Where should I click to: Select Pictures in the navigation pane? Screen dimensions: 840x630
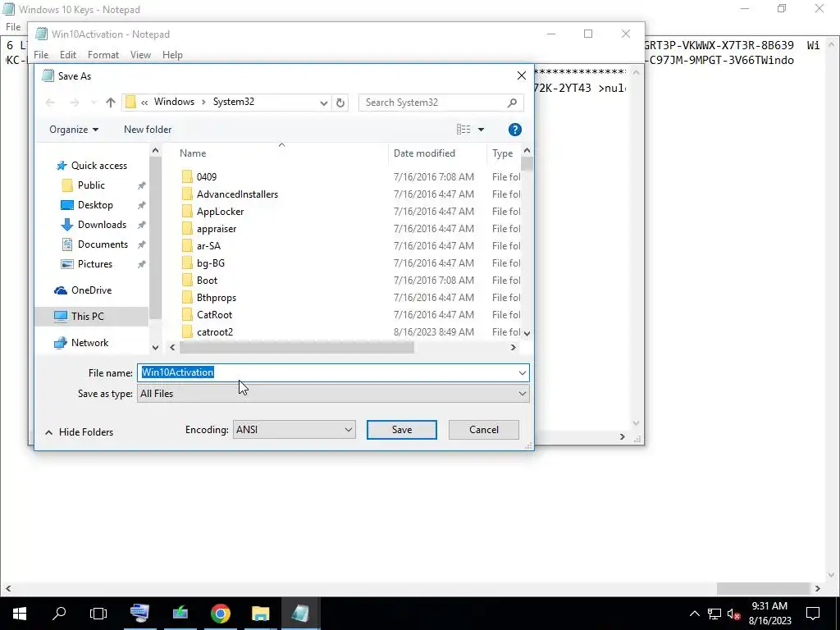[95, 264]
